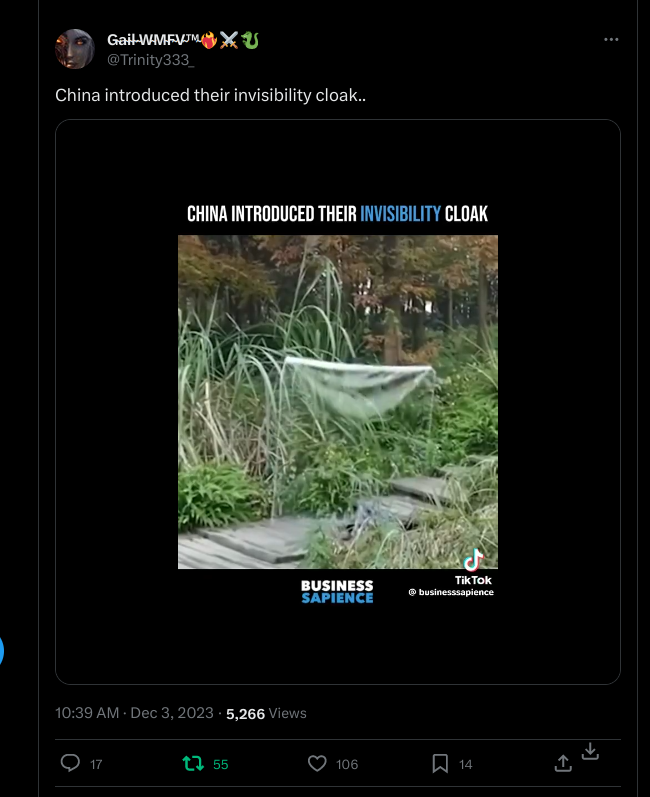Like the post with the heart icon
Viewport: 650px width, 797px height.
pos(317,763)
